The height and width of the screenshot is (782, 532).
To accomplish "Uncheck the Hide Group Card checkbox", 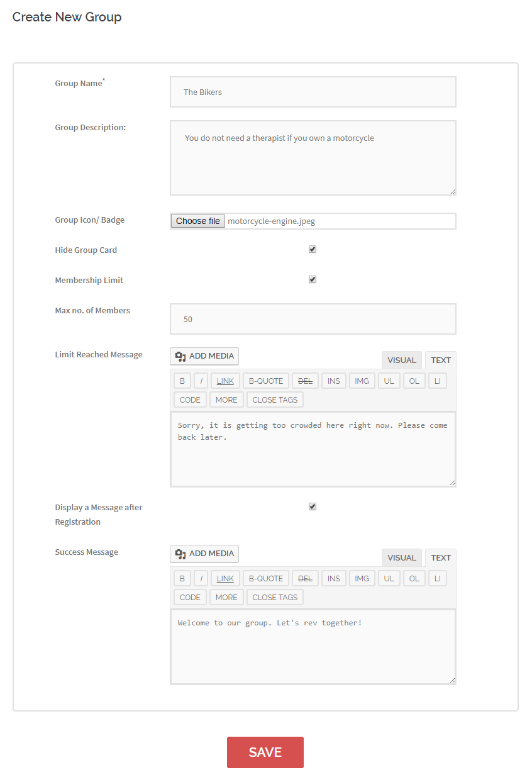I will pyautogui.click(x=313, y=250).
